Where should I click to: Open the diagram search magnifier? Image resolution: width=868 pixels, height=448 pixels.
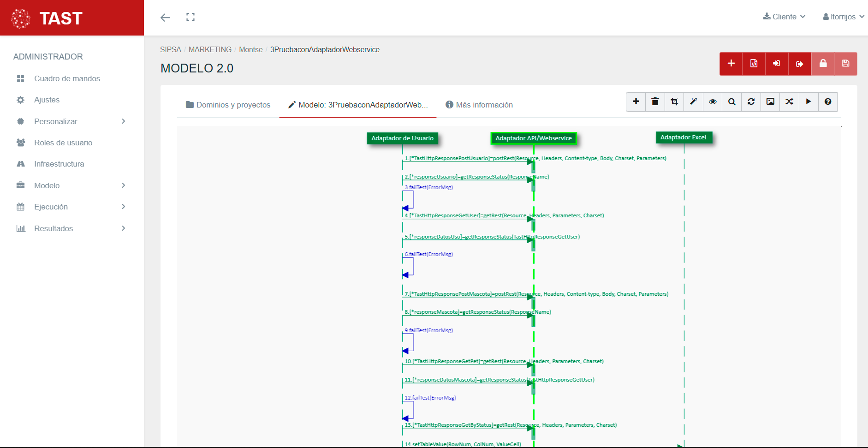tap(731, 102)
